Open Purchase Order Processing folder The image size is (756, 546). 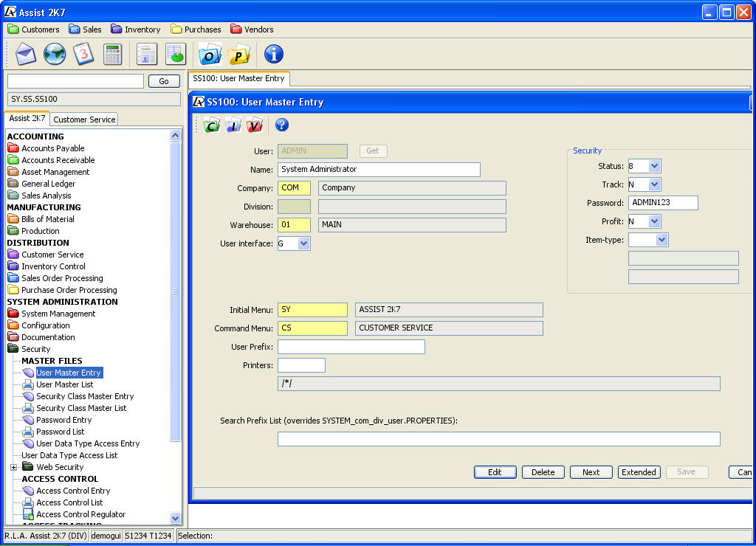(63, 290)
